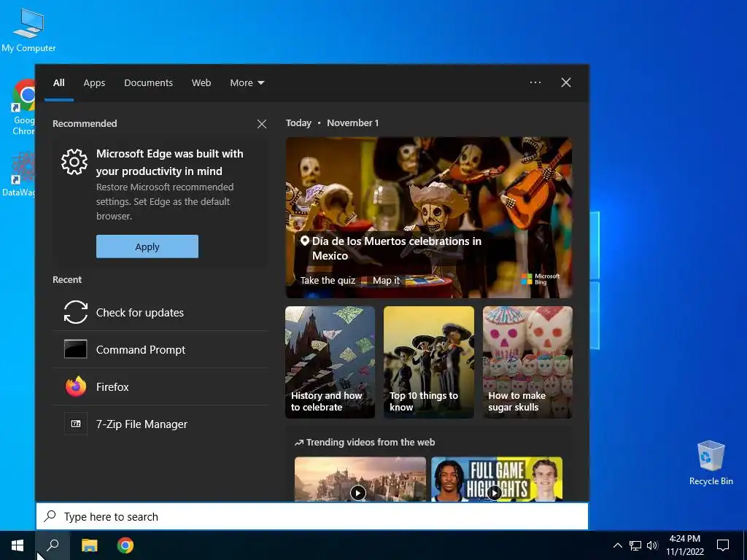Click the location pin icon on Bing image
The width and height of the screenshot is (747, 560).
tap(304, 241)
